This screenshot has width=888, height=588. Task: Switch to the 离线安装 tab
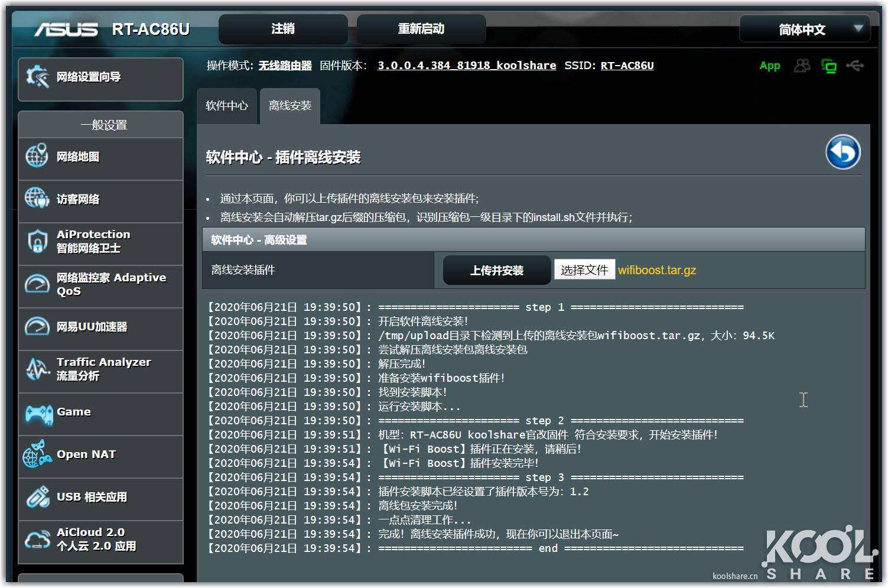(290, 106)
